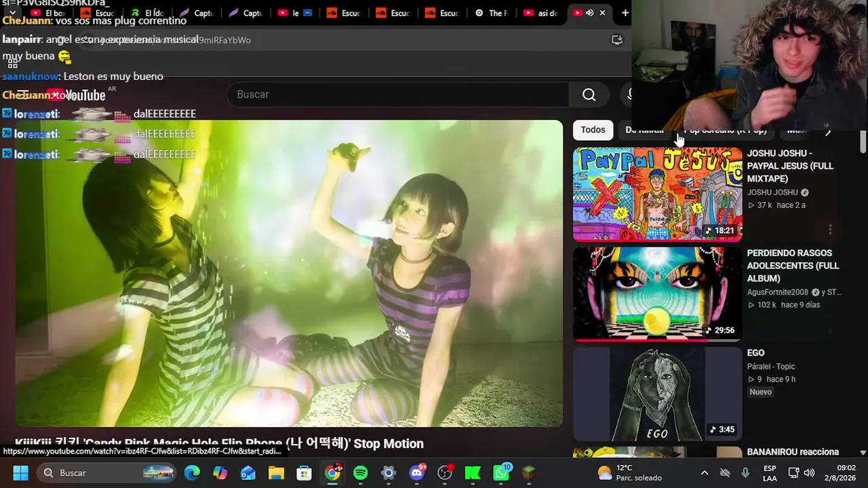Image resolution: width=868 pixels, height=488 pixels.
Task: Click the install app icon in address bar
Action: (x=616, y=40)
